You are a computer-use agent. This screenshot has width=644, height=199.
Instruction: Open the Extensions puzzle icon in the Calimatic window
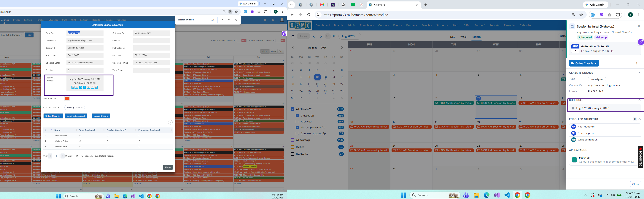[x=618, y=15]
